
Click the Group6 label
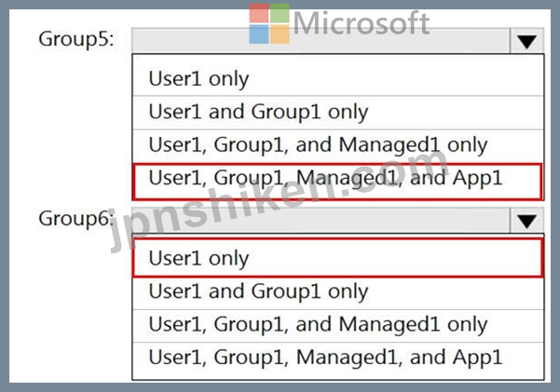click(76, 219)
